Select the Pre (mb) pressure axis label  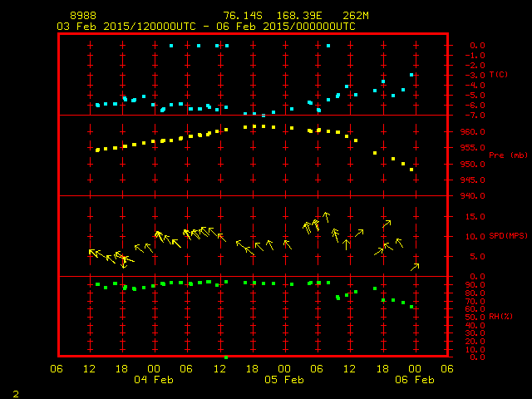pyautogui.click(x=508, y=155)
